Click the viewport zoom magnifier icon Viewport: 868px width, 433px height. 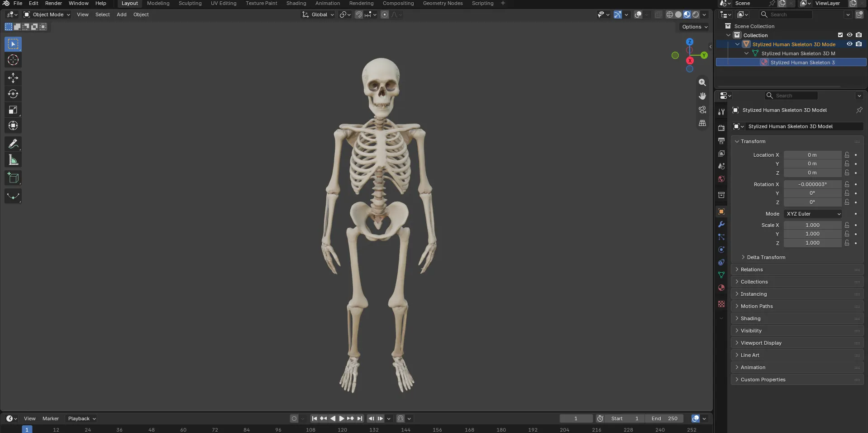(x=702, y=82)
